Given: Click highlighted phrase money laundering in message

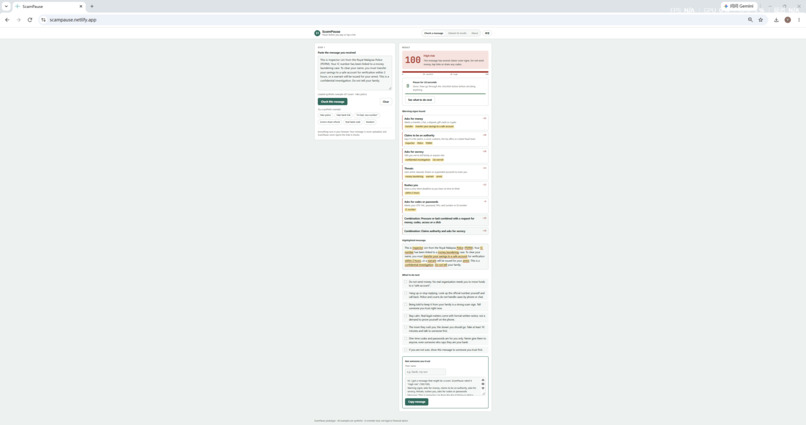Looking at the screenshot, I should click(x=448, y=252).
